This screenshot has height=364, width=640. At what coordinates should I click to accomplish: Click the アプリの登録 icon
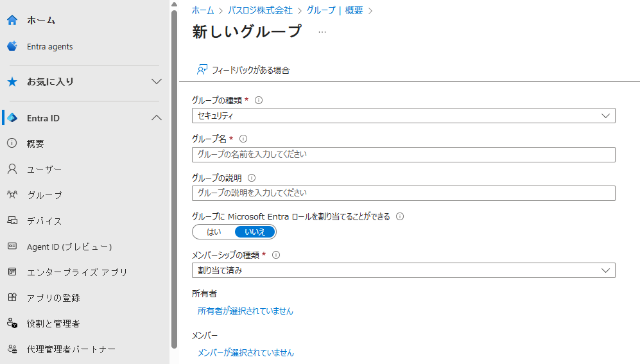[x=12, y=297]
